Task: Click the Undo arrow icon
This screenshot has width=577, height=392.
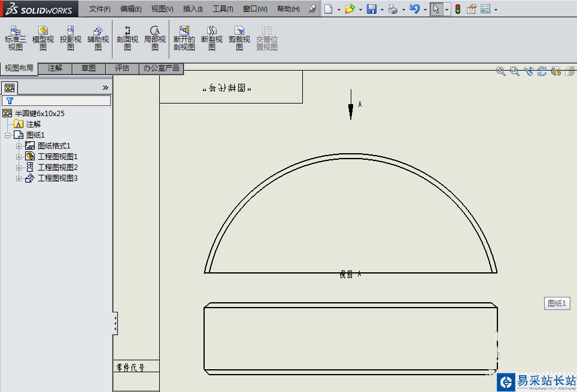Action: tap(415, 9)
